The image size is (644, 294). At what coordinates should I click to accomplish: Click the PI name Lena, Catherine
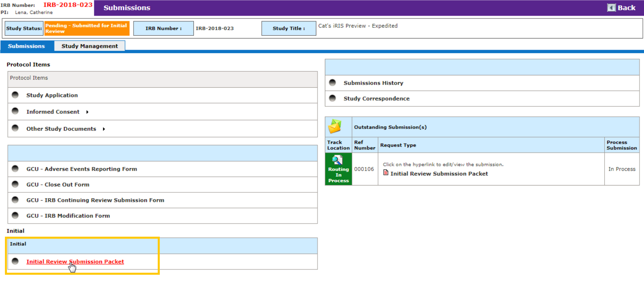[x=34, y=12]
